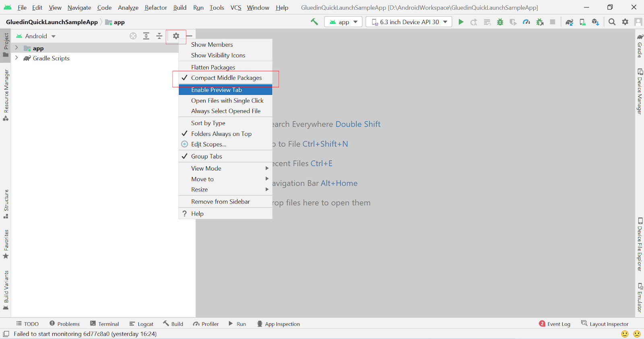Expand the Gradle Scripts tree node
Image resolution: width=644 pixels, height=339 pixels.
point(17,58)
